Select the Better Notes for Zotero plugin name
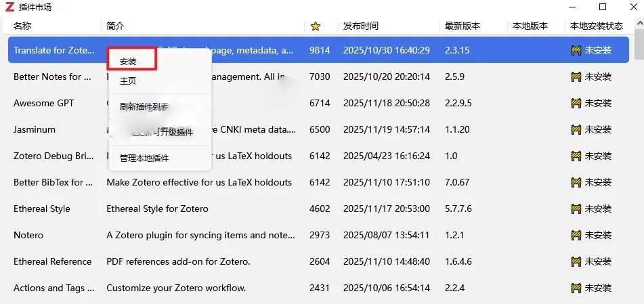Screen dimensions: 644x304 (53, 77)
